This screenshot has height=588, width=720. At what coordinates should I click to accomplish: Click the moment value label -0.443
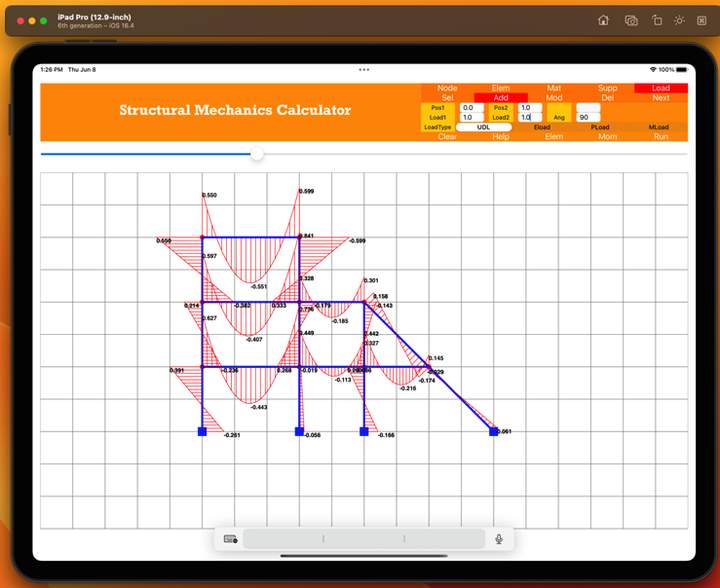point(259,407)
